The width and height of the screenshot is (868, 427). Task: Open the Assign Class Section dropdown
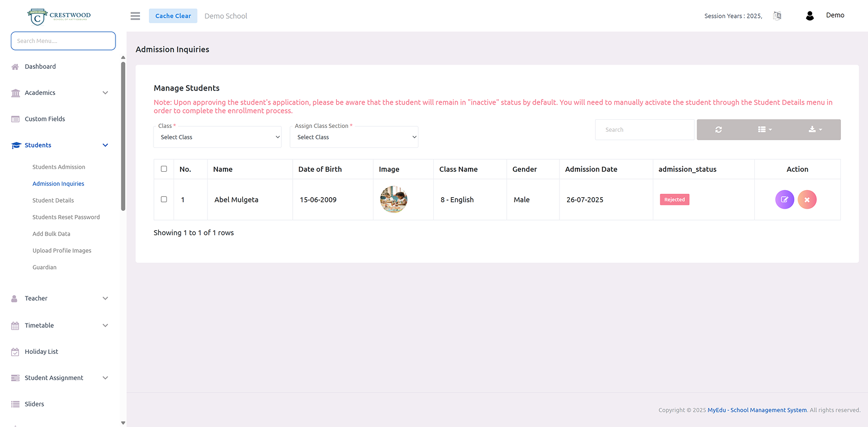tap(354, 137)
